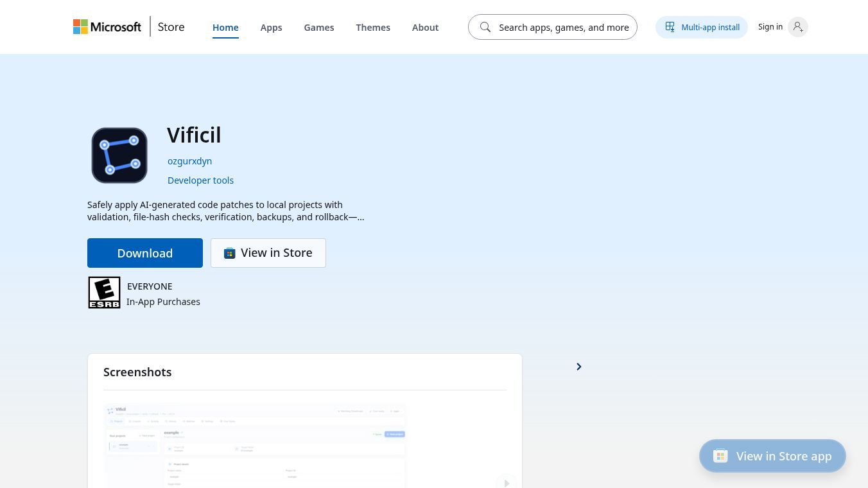Switch to the Apps tab
The width and height of the screenshot is (868, 488).
pos(271,28)
